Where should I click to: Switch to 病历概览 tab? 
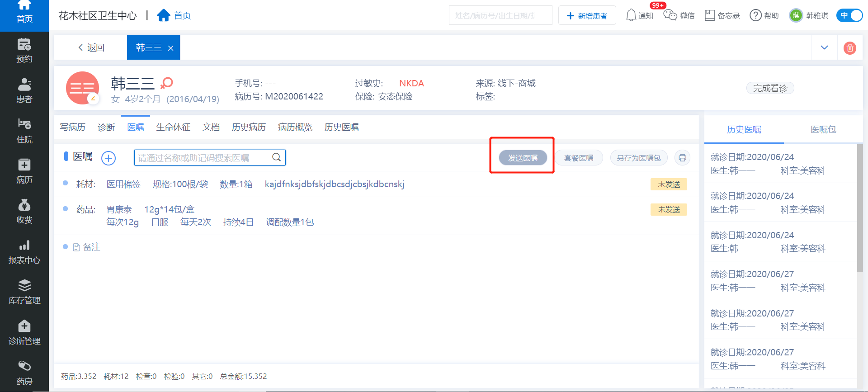[295, 128]
